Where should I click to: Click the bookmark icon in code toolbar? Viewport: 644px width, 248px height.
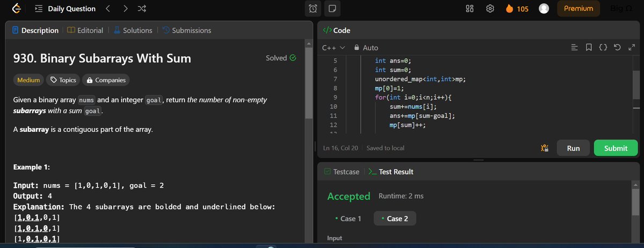pyautogui.click(x=589, y=48)
